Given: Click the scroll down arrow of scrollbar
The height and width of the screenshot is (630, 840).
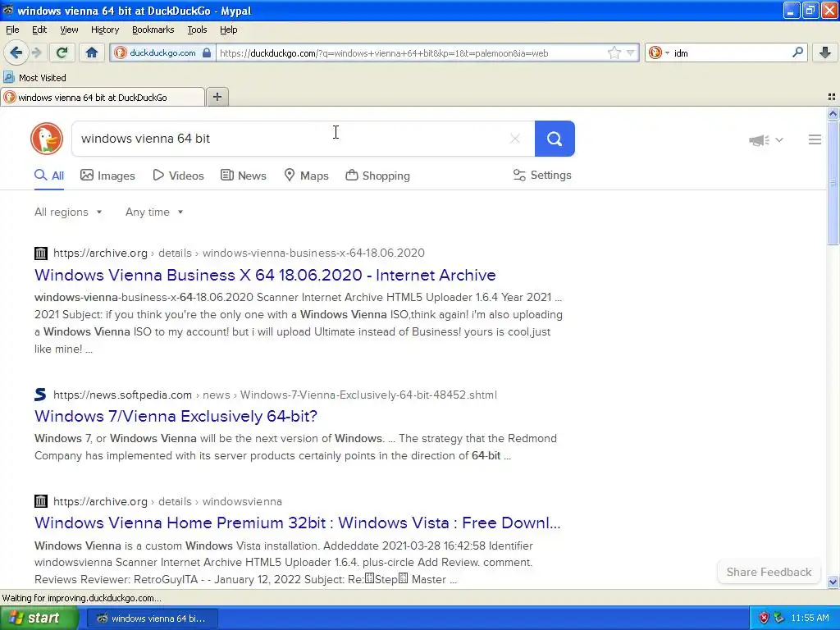Looking at the screenshot, I should pyautogui.click(x=833, y=582).
